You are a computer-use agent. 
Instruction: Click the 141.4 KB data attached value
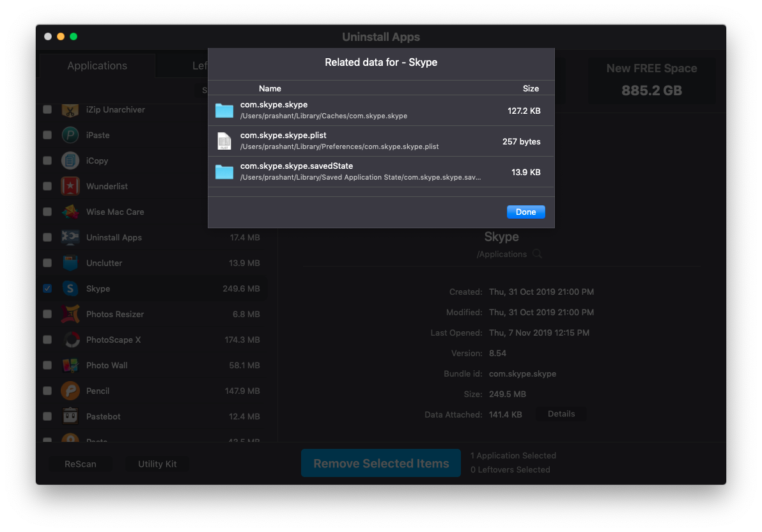[506, 415]
